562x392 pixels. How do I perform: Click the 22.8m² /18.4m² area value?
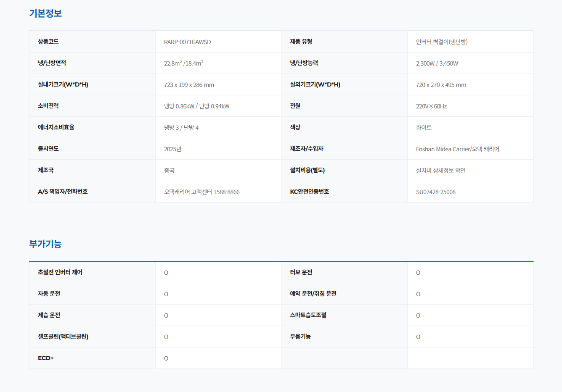coord(183,63)
